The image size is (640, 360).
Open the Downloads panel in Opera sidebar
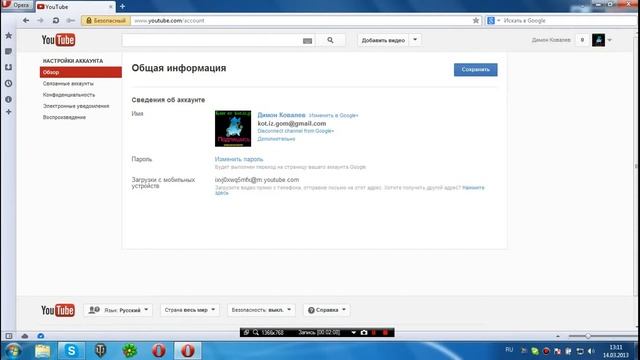(x=8, y=67)
